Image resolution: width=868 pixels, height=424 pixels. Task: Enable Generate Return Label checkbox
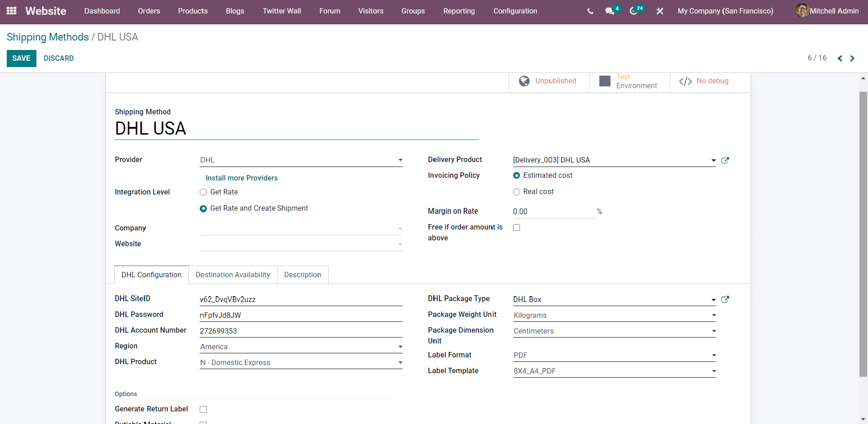[x=203, y=410]
